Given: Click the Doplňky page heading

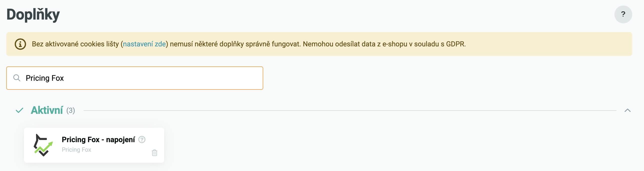Looking at the screenshot, I should pos(33,15).
